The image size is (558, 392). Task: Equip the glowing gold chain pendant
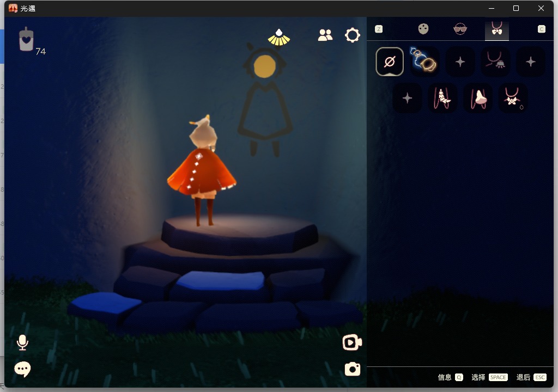(424, 61)
